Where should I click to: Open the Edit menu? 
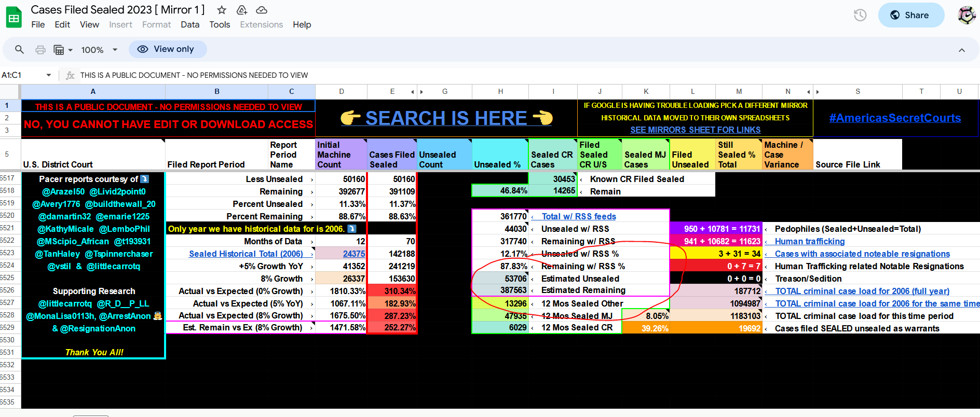62,24
